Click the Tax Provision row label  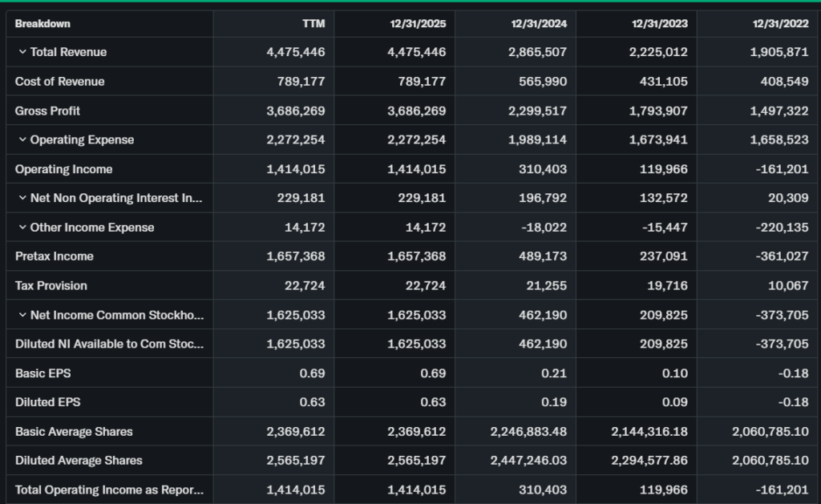(x=51, y=286)
